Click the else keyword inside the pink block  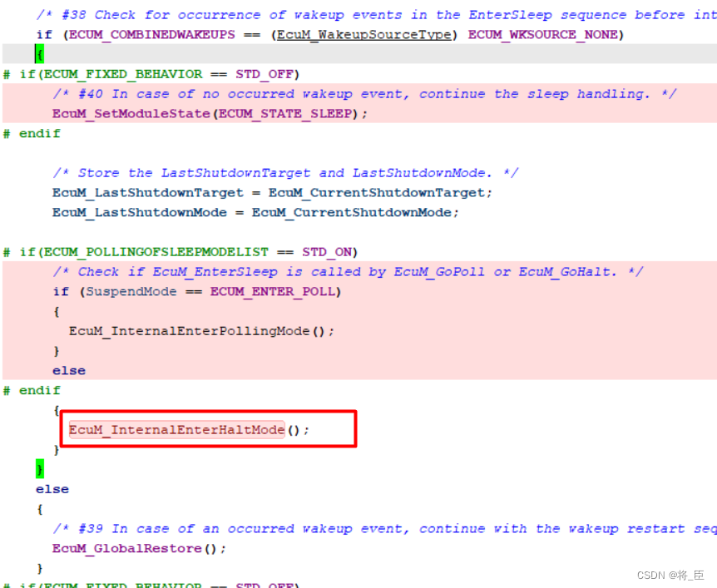click(68, 370)
